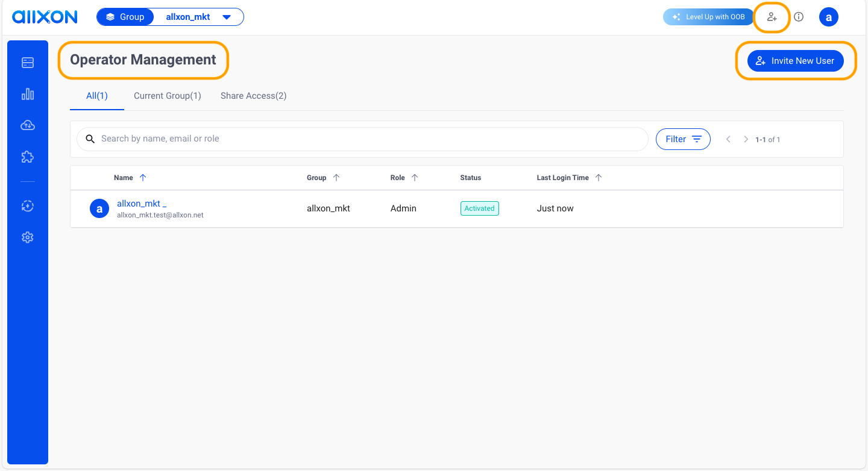Click Level Up with OOB button
The height and width of the screenshot is (471, 868).
709,17
